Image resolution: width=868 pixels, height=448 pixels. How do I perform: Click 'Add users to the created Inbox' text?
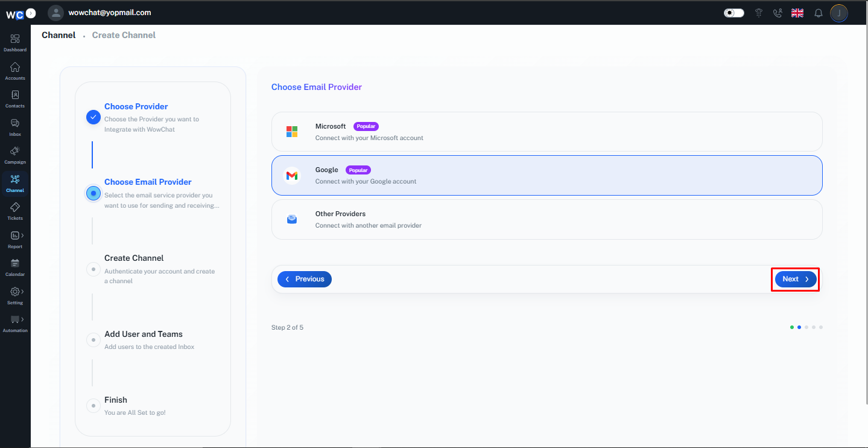point(150,347)
